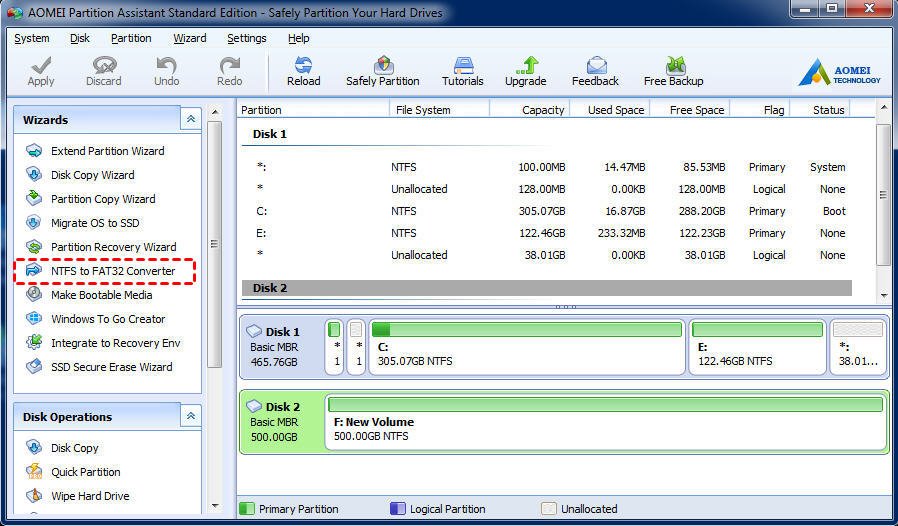Screen dimensions: 898x526
Task: Click the sidebar scroll down arrow
Action: point(215,506)
